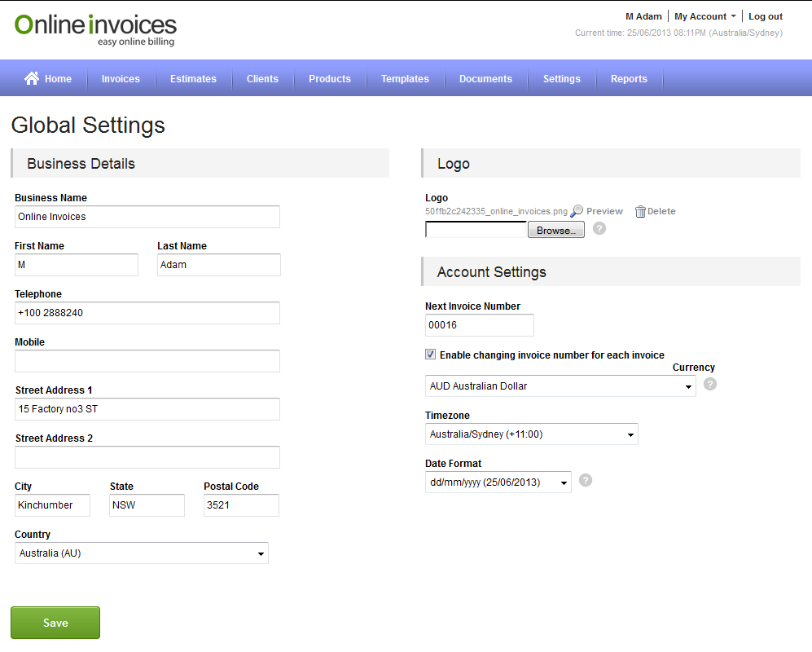The image size is (812, 652).
Task: Click the Online Invoices logo
Action: pos(95,29)
